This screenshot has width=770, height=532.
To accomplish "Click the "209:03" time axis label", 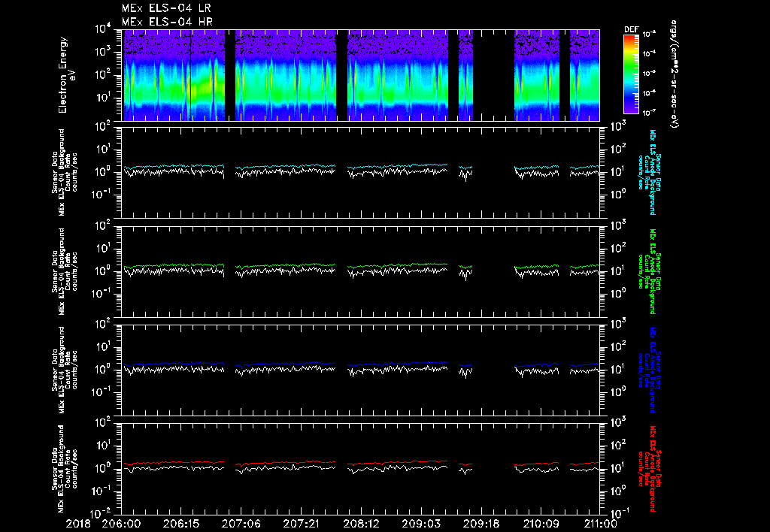I will [x=420, y=524].
